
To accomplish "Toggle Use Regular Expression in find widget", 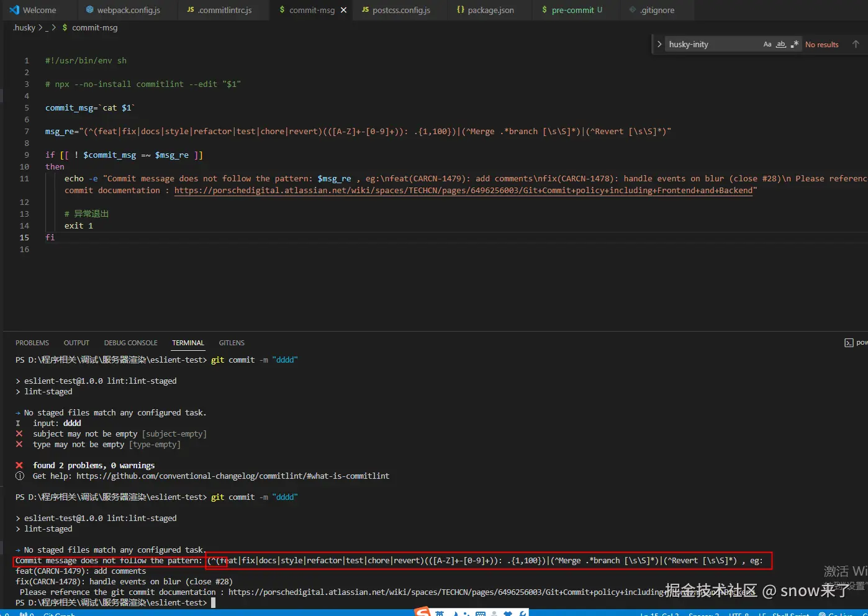I will (795, 44).
